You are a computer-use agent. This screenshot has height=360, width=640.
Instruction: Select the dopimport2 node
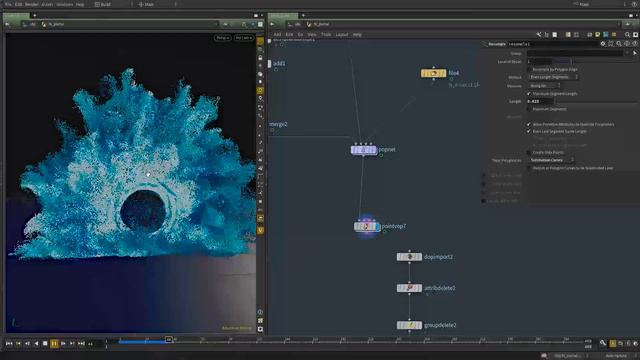pos(409,257)
